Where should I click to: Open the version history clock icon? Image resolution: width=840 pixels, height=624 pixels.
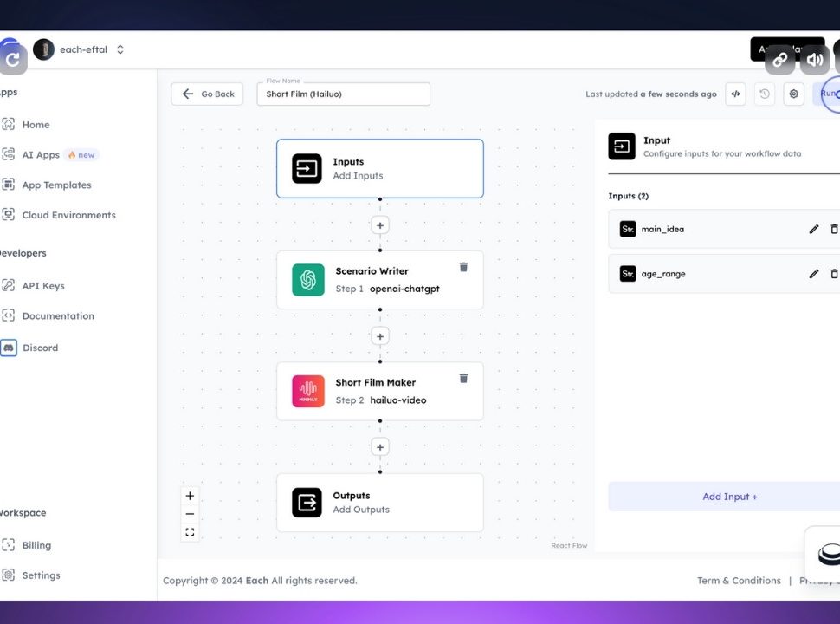[765, 94]
